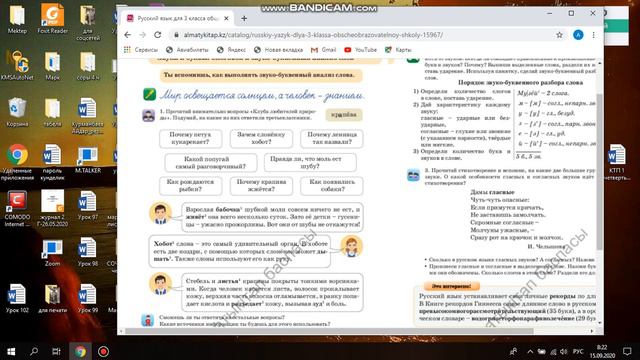The image size is (640, 360).
Task: Open the YouTube bookmark
Action: click(x=360, y=50)
